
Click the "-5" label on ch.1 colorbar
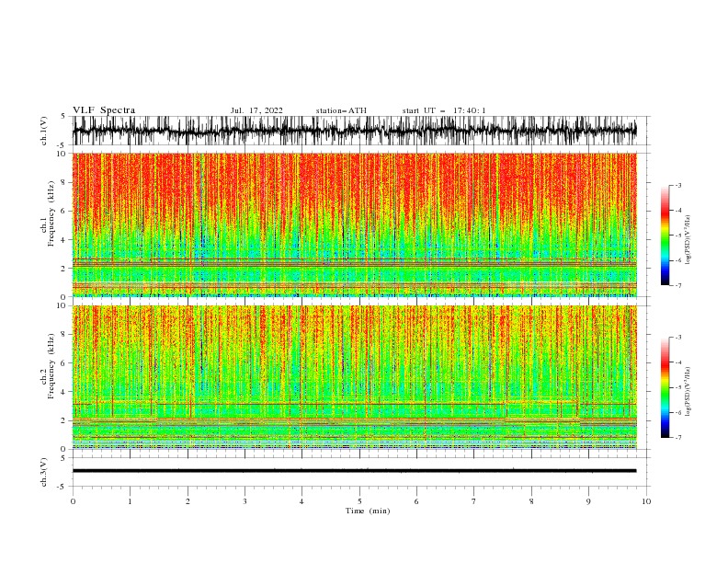(x=677, y=236)
